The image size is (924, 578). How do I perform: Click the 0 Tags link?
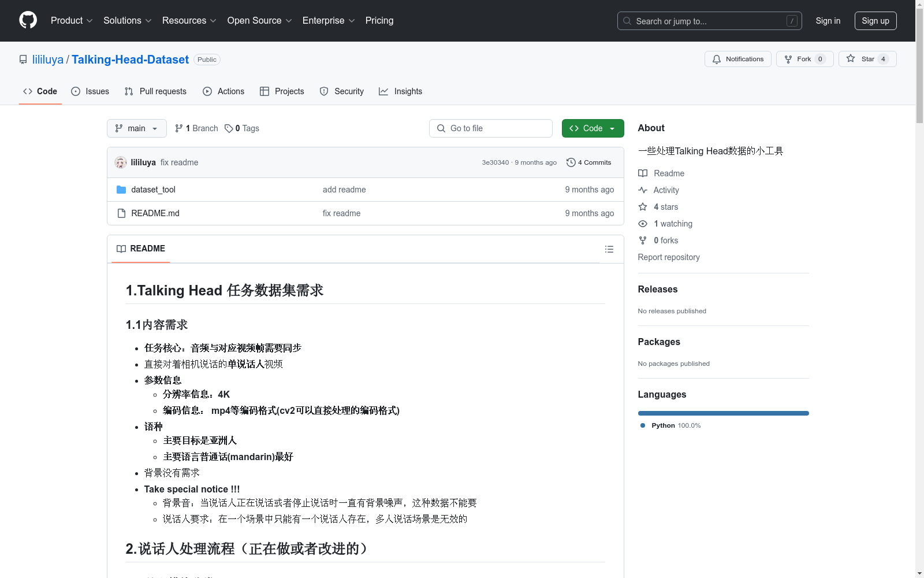click(x=242, y=128)
